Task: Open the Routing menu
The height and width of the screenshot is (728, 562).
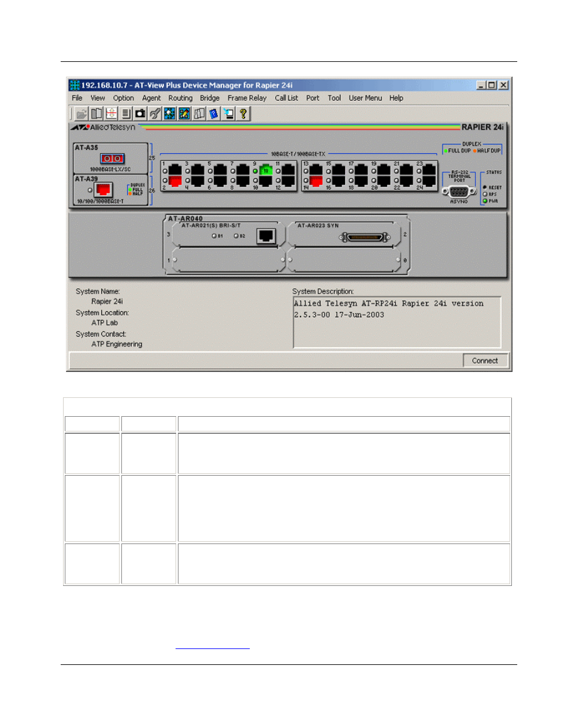Action: pos(180,98)
